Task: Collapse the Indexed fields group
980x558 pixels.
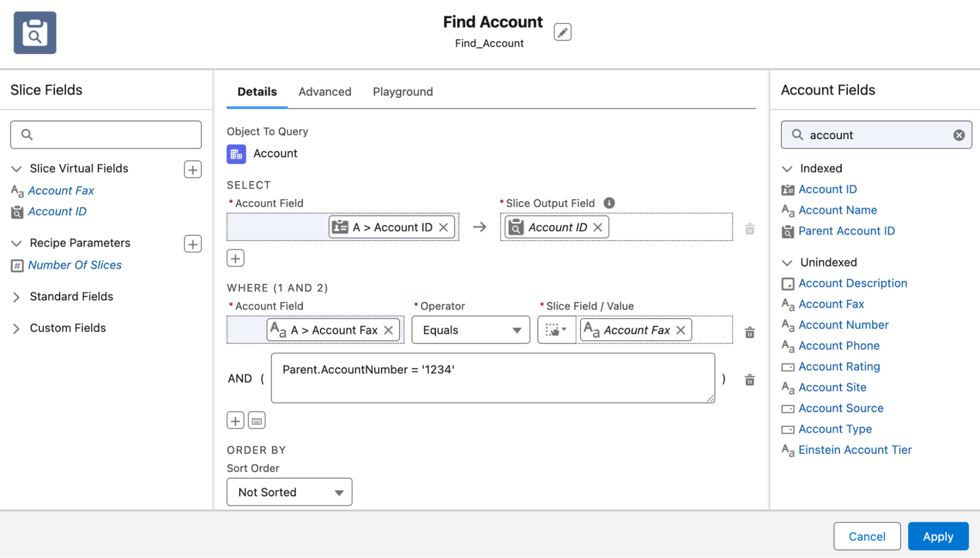Action: click(x=787, y=169)
